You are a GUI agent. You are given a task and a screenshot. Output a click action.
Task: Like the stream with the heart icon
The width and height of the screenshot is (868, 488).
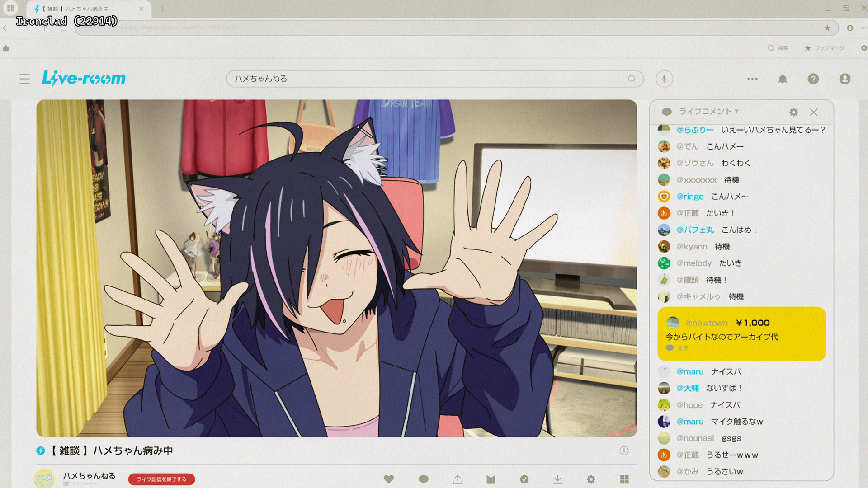click(x=389, y=479)
